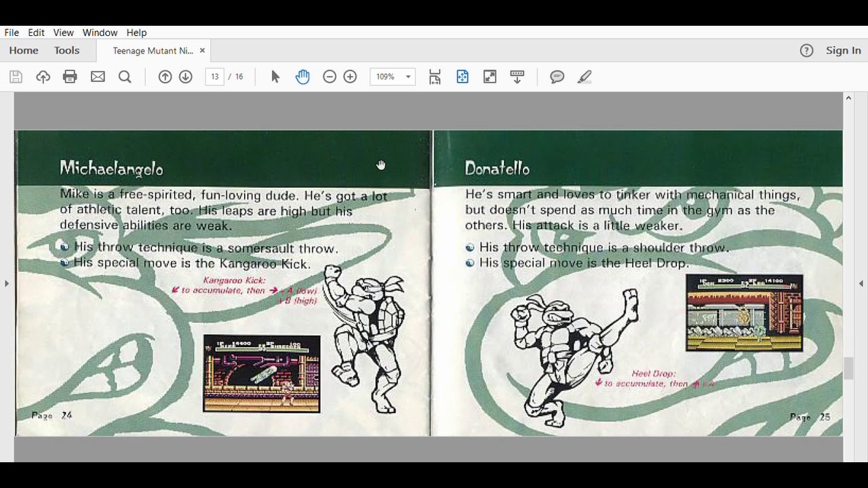Open the File menu
The height and width of the screenshot is (488, 868).
(12, 33)
